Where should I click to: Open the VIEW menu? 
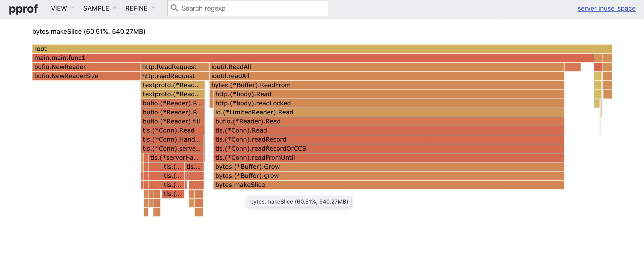(x=59, y=8)
